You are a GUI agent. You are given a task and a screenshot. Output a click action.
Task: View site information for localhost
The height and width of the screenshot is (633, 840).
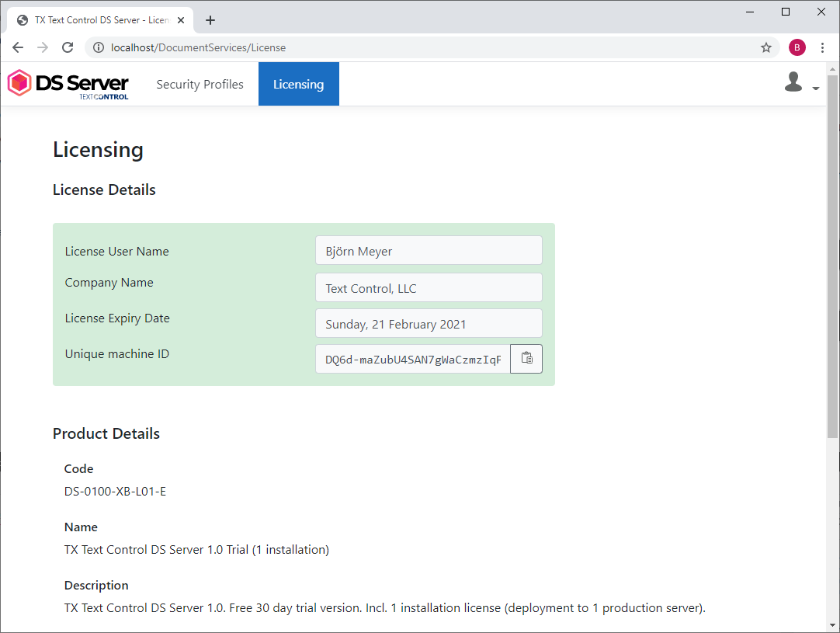coord(99,47)
